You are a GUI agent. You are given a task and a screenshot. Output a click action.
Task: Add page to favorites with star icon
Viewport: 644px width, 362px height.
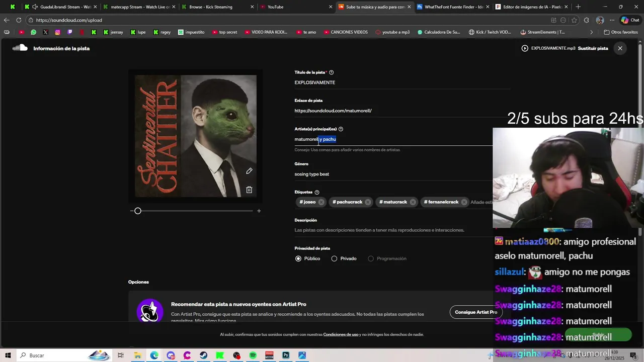[x=574, y=20]
